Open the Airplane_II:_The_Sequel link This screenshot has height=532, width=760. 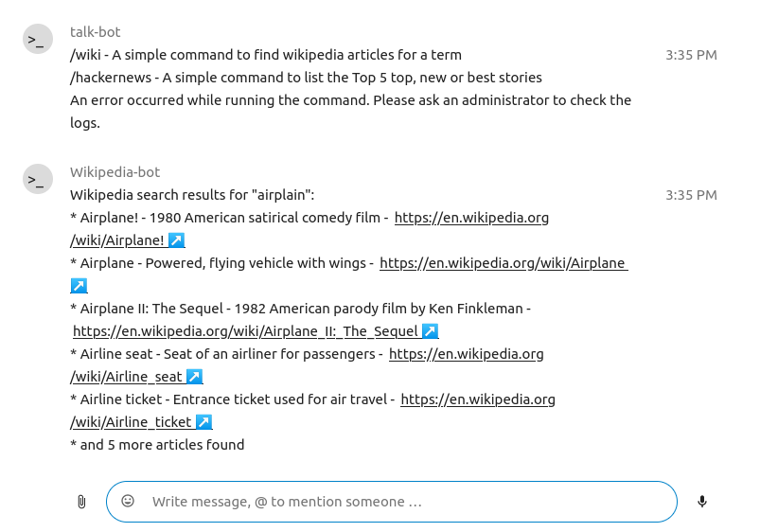tap(245, 331)
